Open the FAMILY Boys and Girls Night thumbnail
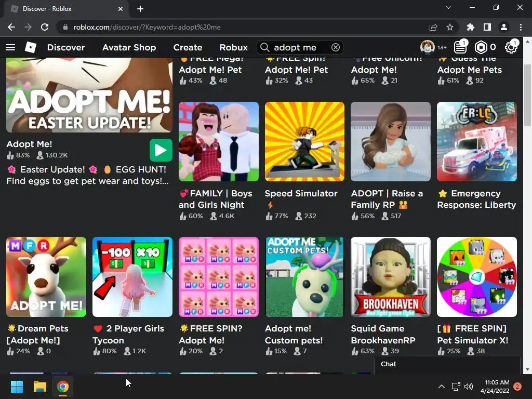 (x=219, y=141)
